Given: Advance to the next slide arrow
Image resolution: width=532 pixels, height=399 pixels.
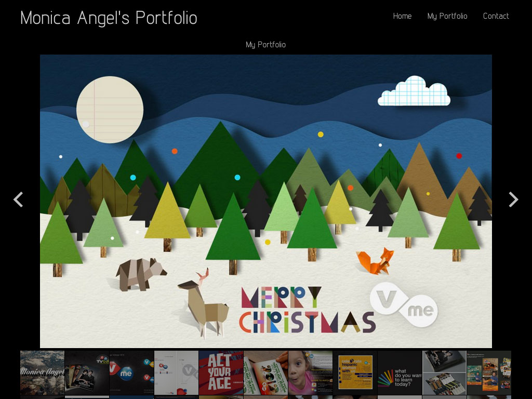Looking at the screenshot, I should tap(513, 199).
